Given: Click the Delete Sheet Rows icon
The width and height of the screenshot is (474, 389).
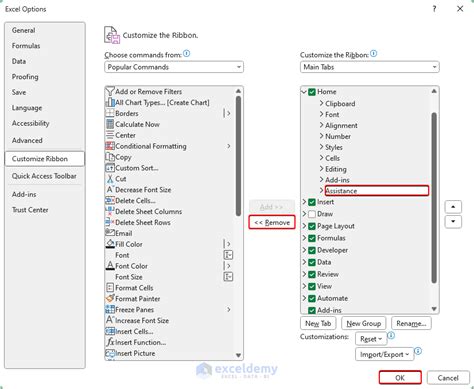Looking at the screenshot, I should [x=110, y=222].
